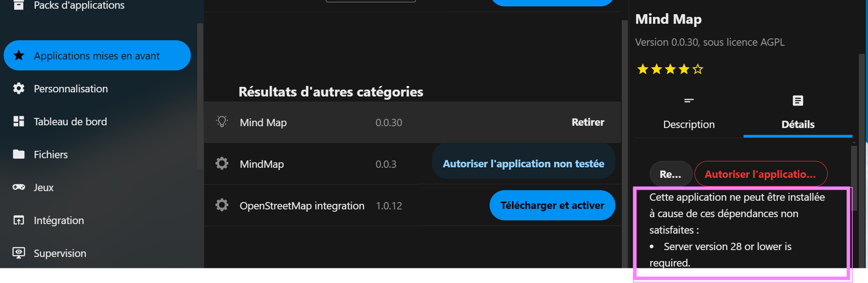Click the Personnalisation gear icon
The image size is (868, 283).
pyautogui.click(x=19, y=89)
